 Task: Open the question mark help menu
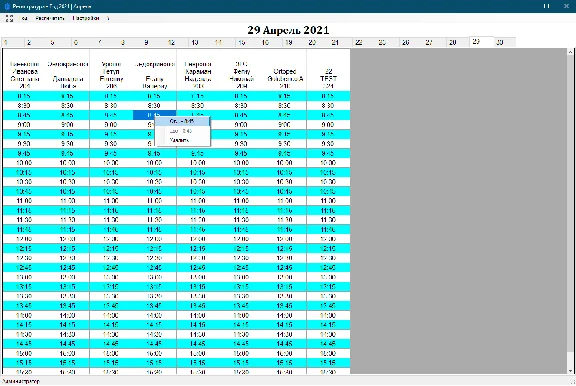point(108,18)
